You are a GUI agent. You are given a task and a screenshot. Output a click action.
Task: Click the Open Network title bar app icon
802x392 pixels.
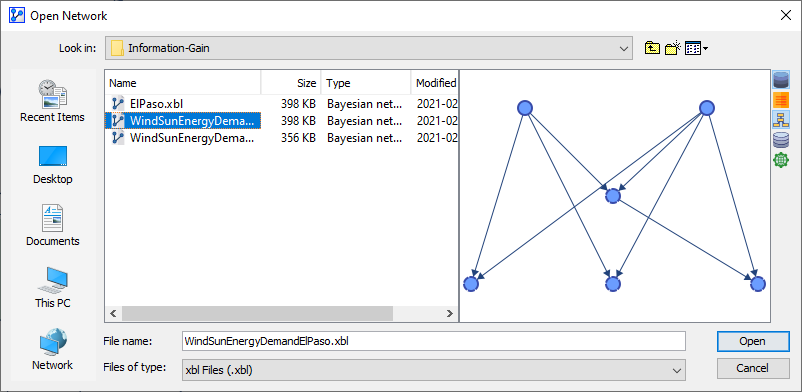coord(17,15)
